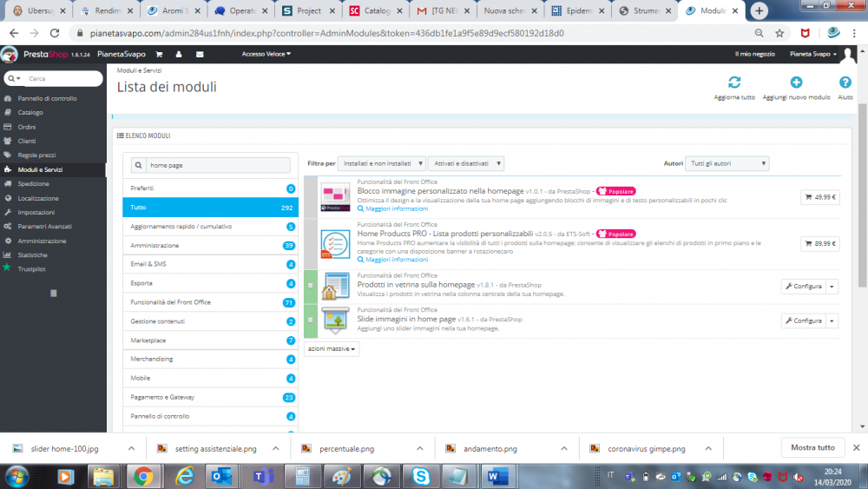Open the Tutti gli autori dropdown
868x489 pixels.
(727, 163)
